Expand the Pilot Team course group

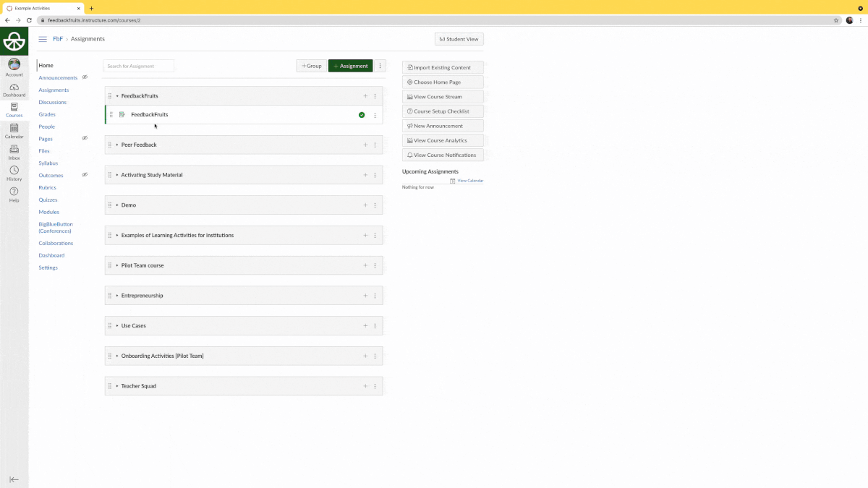pyautogui.click(x=117, y=265)
